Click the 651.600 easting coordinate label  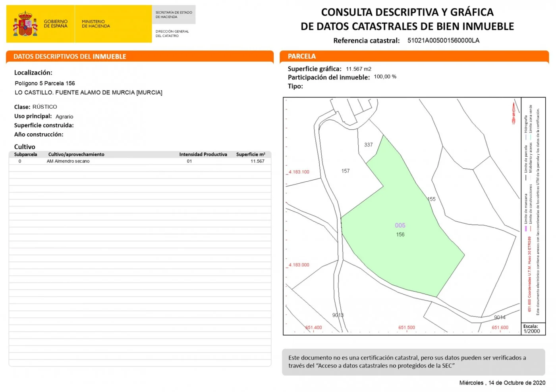(x=500, y=328)
